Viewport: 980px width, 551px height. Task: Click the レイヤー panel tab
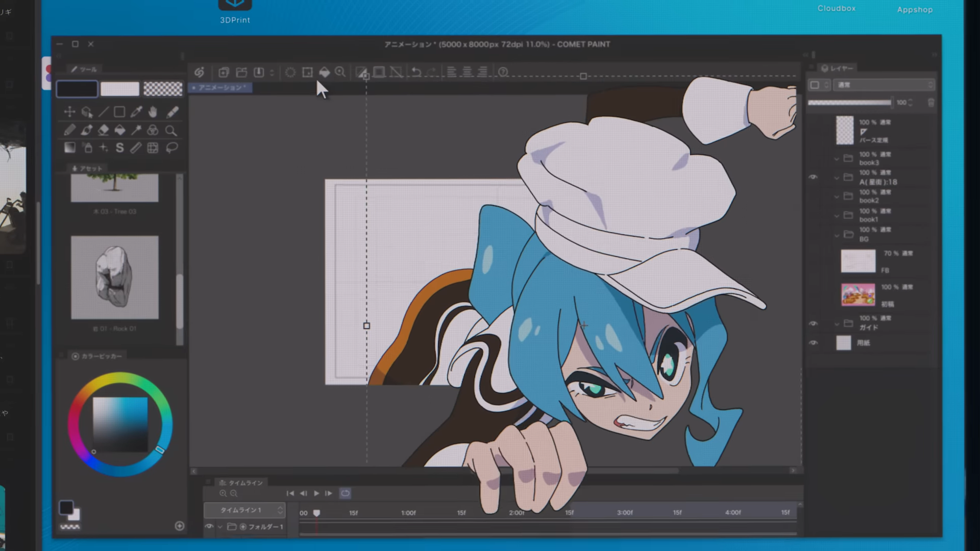pos(837,68)
